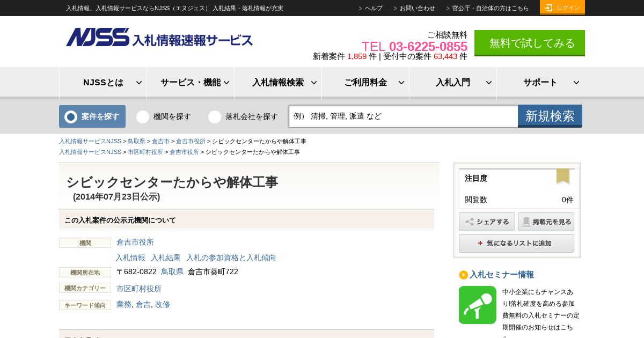Click the 業務 keyword link
This screenshot has width=644, height=338.
coord(124,304)
